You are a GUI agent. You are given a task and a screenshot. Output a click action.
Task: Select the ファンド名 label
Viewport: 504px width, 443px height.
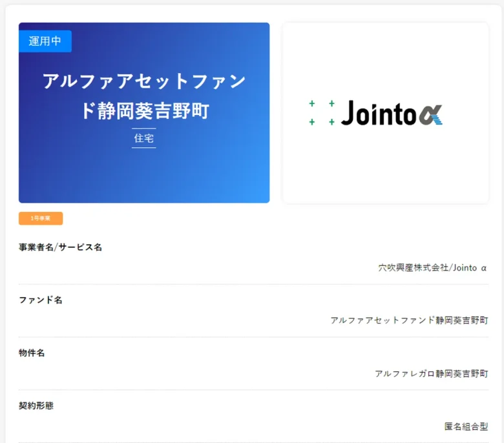tap(40, 300)
